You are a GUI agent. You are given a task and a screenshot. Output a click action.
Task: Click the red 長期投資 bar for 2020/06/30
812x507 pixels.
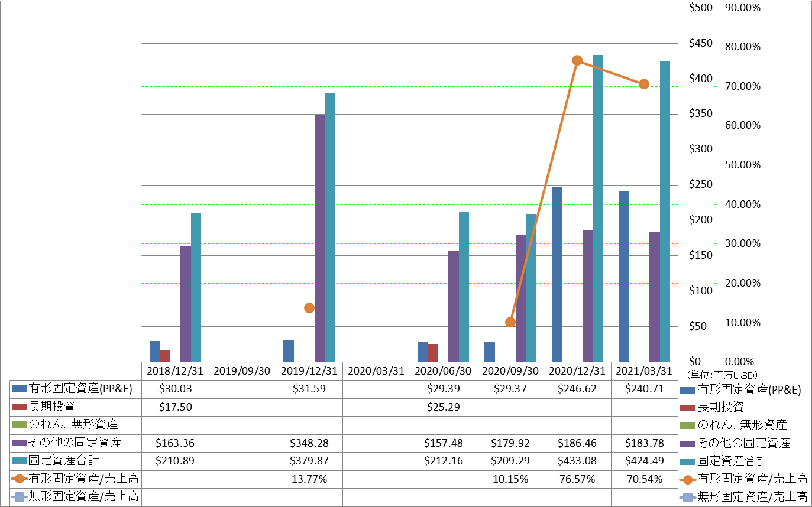[x=433, y=353]
